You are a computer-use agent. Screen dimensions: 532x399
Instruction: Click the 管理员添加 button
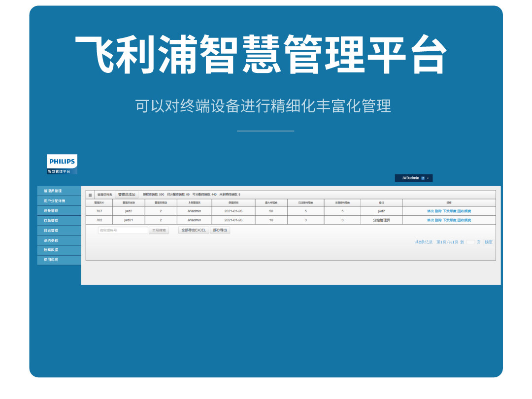point(127,195)
